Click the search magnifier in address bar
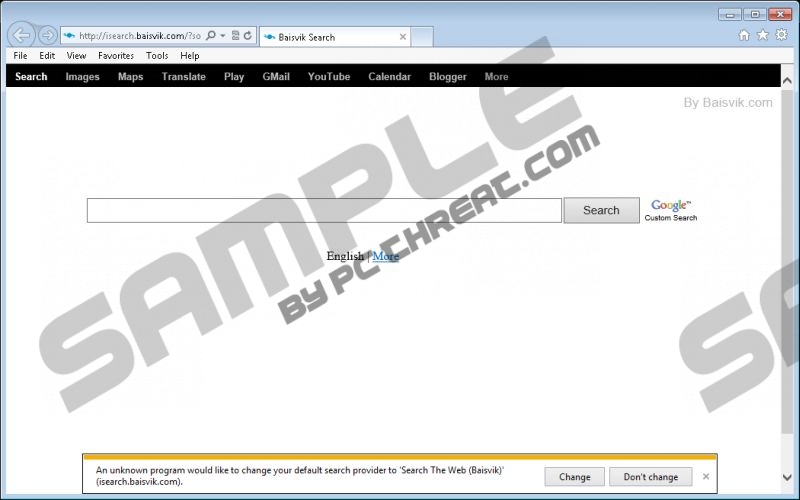Viewport: 800px width, 500px height. (211, 35)
